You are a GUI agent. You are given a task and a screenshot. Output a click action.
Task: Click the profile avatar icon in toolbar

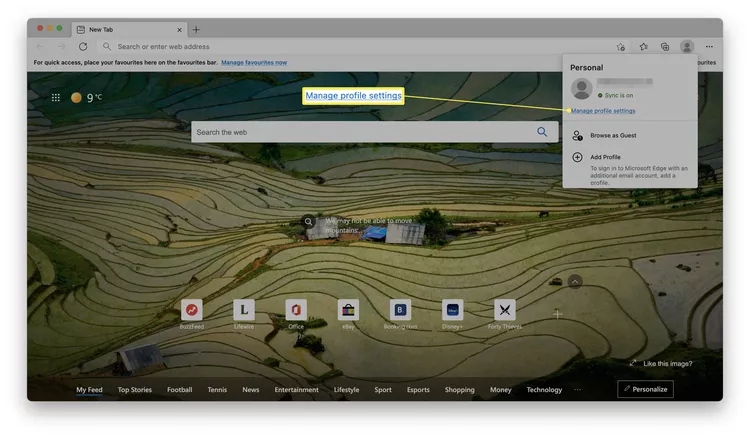pos(687,47)
